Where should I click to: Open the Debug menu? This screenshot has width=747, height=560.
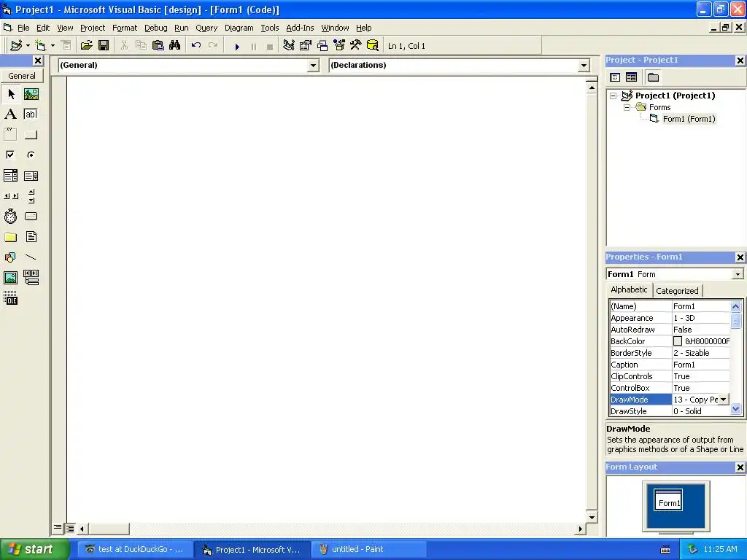click(x=156, y=28)
